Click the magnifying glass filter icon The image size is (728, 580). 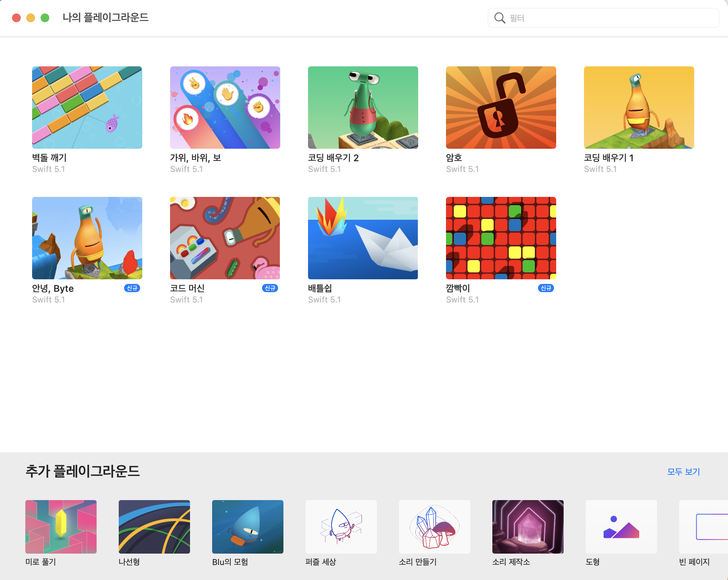click(499, 18)
